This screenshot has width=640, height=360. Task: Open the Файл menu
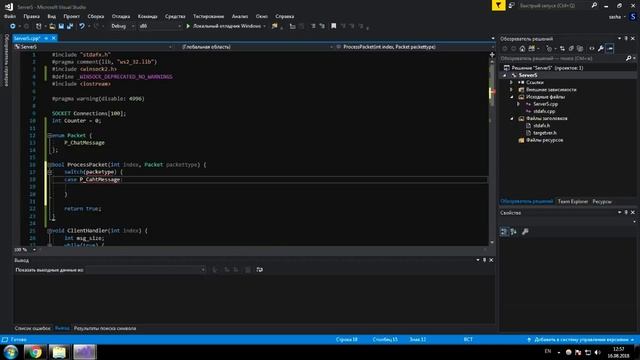10,16
